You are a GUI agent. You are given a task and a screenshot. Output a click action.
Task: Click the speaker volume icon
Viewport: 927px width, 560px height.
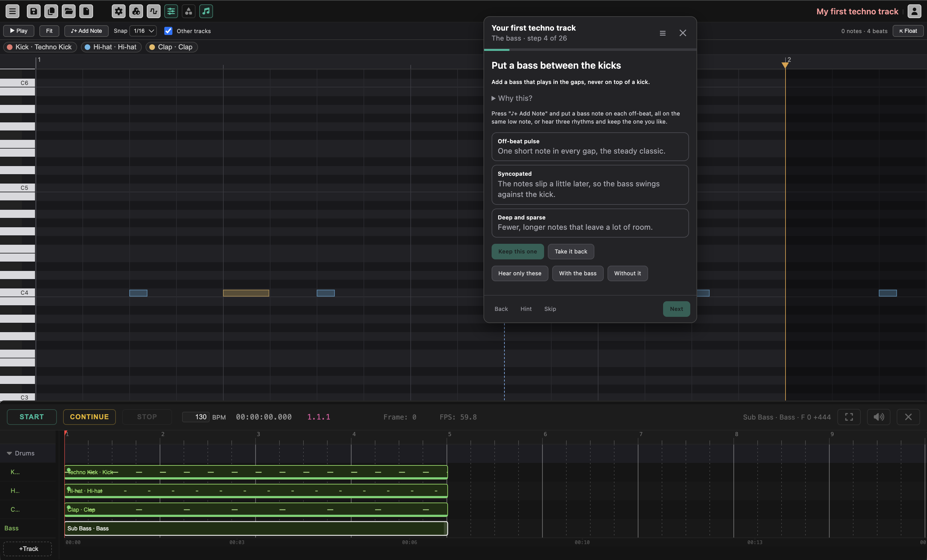click(x=879, y=417)
